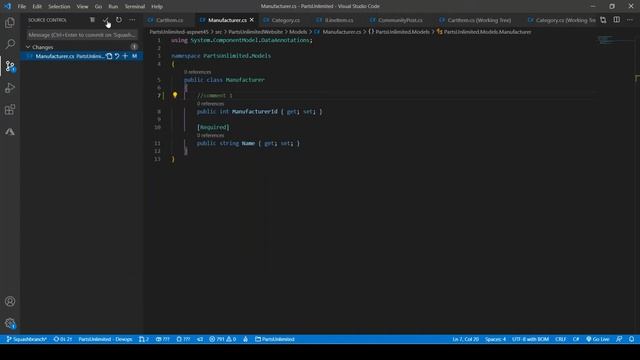
Task: Open the Go menu
Action: 98,7
